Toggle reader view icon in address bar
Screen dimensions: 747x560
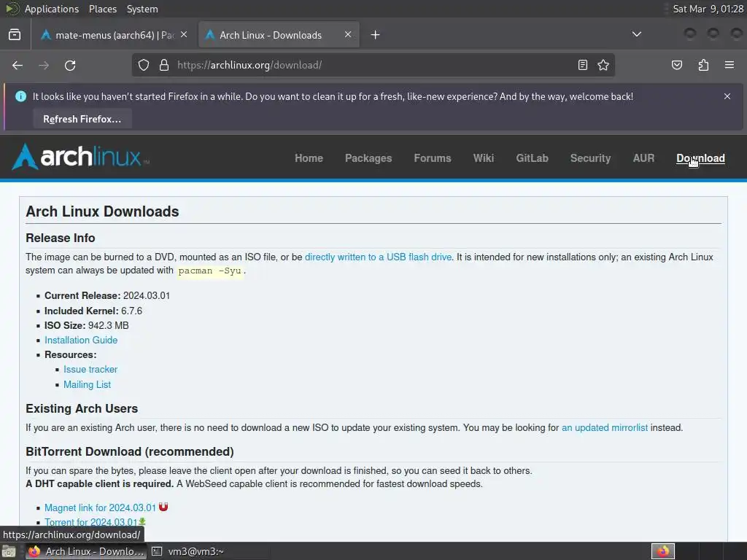pos(583,65)
